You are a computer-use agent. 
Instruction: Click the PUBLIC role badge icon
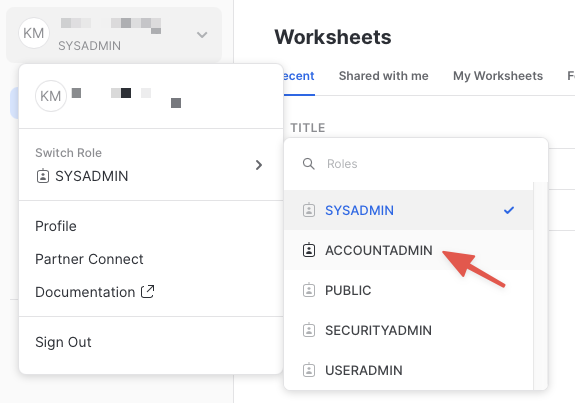point(309,290)
